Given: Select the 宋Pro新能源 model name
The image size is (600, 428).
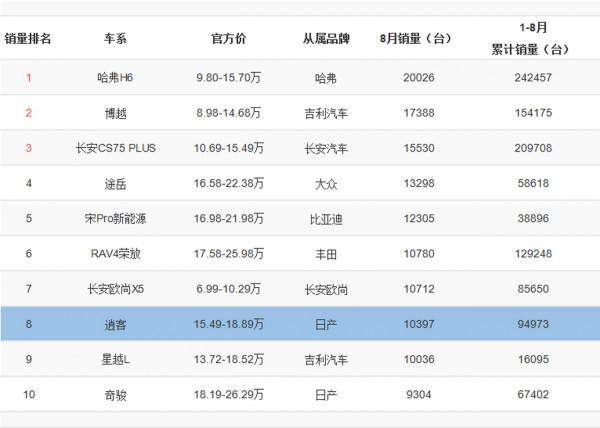Looking at the screenshot, I should (x=115, y=218).
